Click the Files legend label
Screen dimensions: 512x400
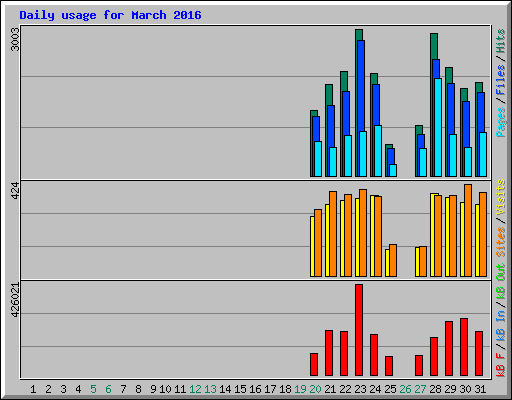click(501, 80)
